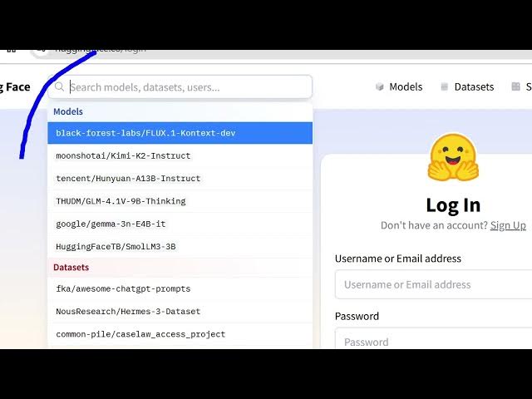Choose tencent/Hunyuan-A13B-Instruct from results
Image resolution: width=532 pixels, height=399 pixels.
point(180,179)
